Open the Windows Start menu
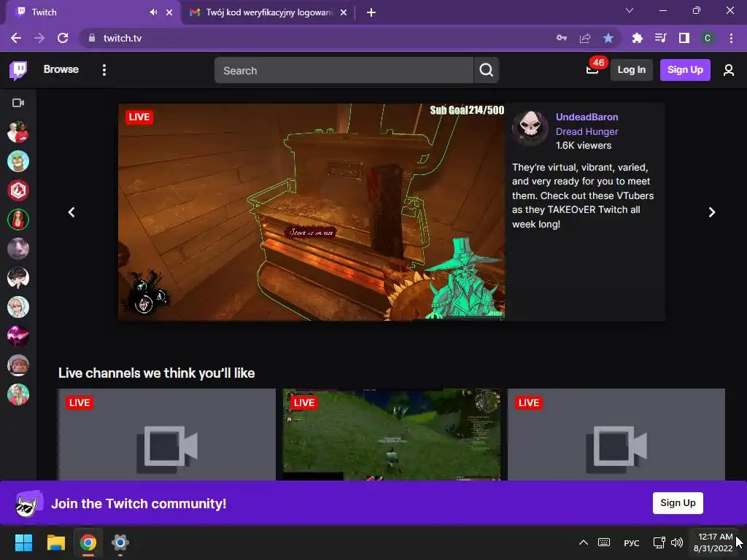The width and height of the screenshot is (747, 560). coord(23,542)
